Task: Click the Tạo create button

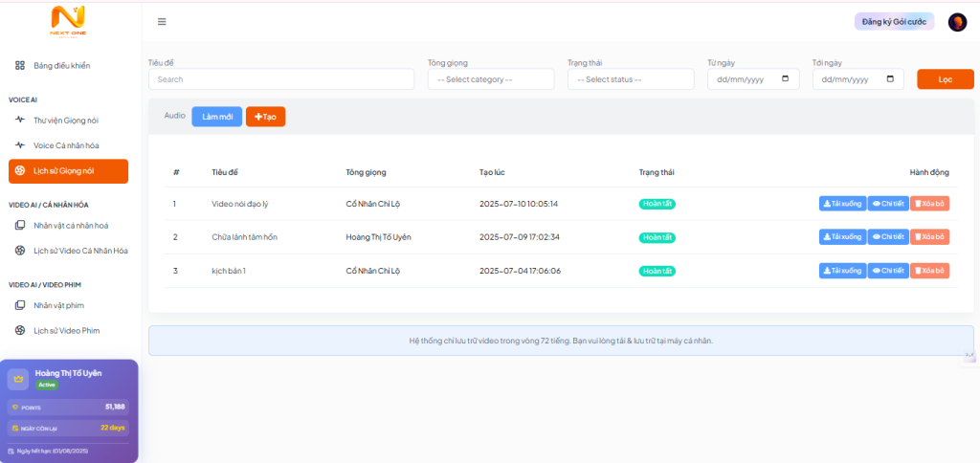Action: (x=265, y=117)
